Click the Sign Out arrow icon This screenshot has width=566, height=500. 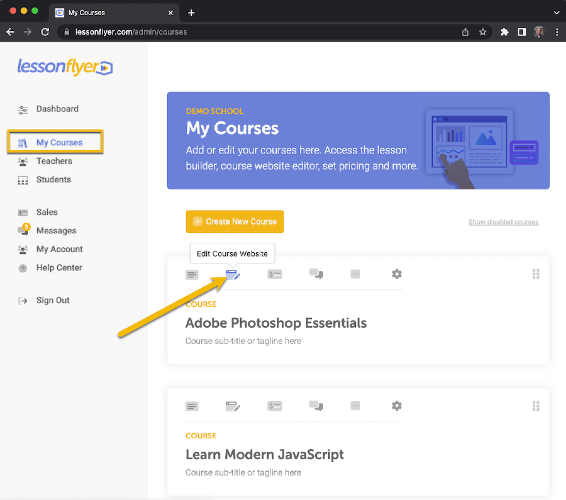pos(23,301)
